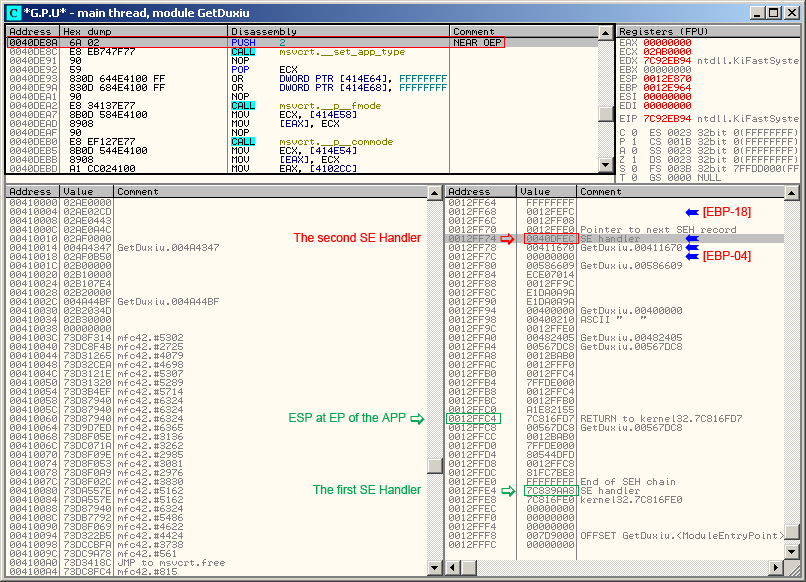Select the EBP register value 0012E964
This screenshot has height=582, width=806.
667,88
